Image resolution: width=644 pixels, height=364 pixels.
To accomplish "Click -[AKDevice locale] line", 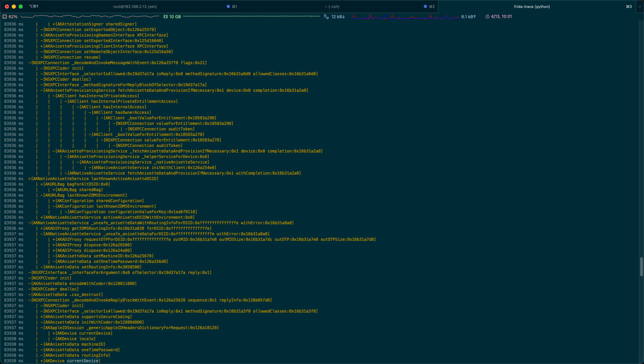I will tap(74, 339).
